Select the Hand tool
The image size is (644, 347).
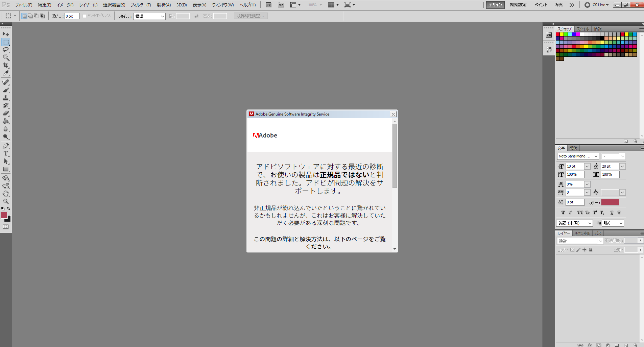tap(6, 194)
